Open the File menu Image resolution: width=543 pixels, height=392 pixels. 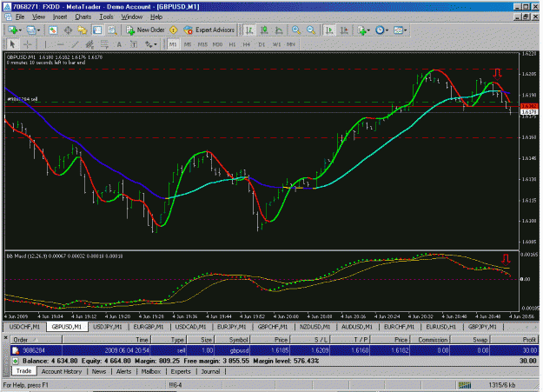[x=20, y=17]
